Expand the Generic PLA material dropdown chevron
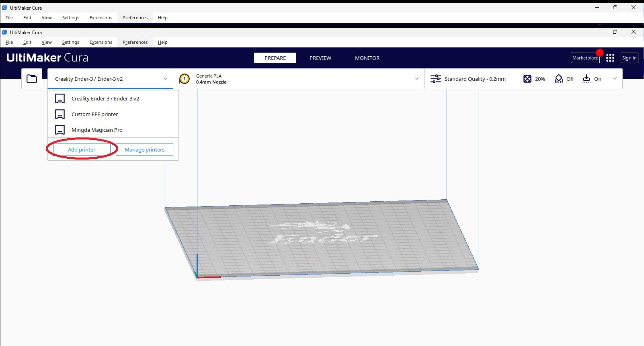This screenshot has width=644, height=346. [416, 79]
